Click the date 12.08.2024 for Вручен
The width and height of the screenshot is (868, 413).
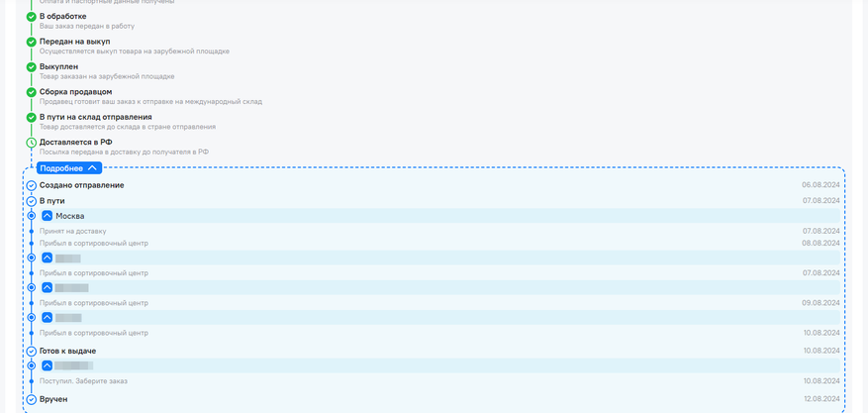click(821, 398)
